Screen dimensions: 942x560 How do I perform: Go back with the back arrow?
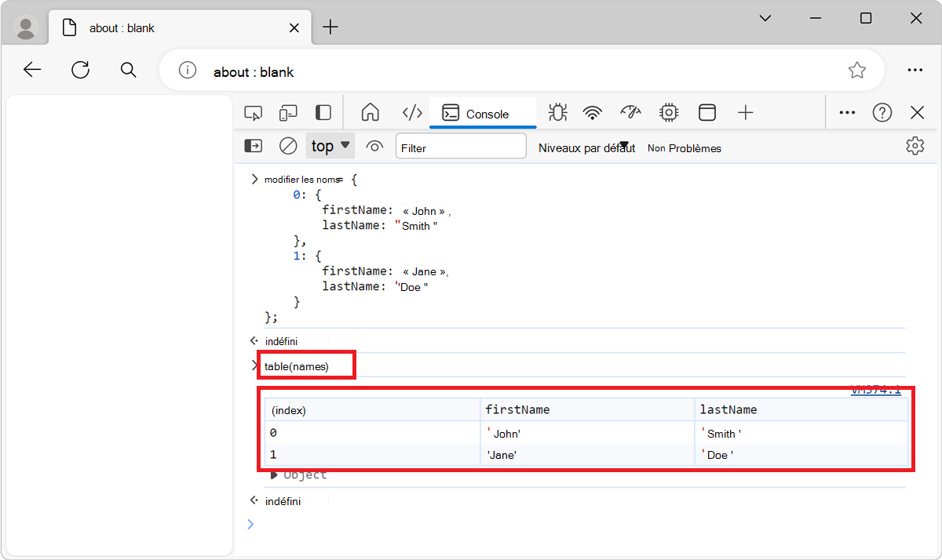point(32,70)
